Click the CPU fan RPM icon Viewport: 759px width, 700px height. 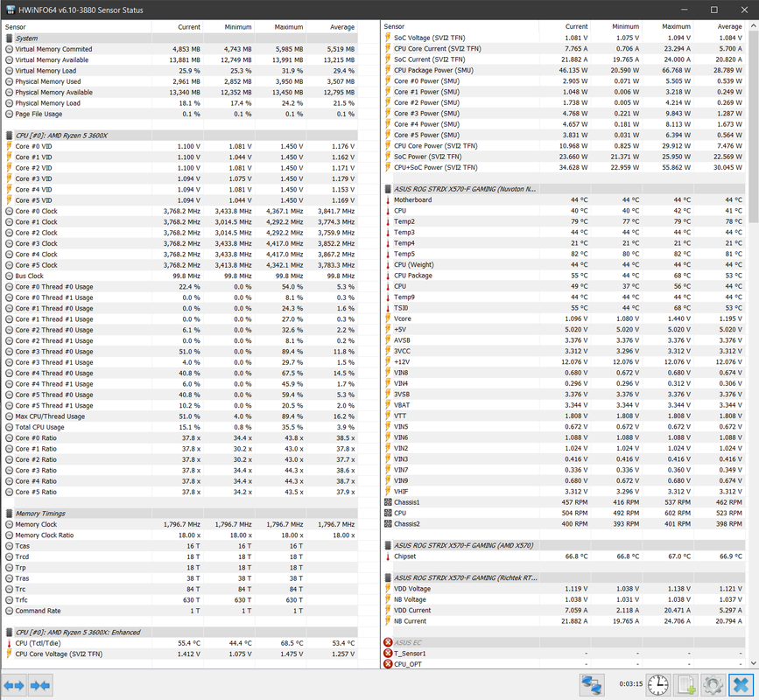point(388,513)
